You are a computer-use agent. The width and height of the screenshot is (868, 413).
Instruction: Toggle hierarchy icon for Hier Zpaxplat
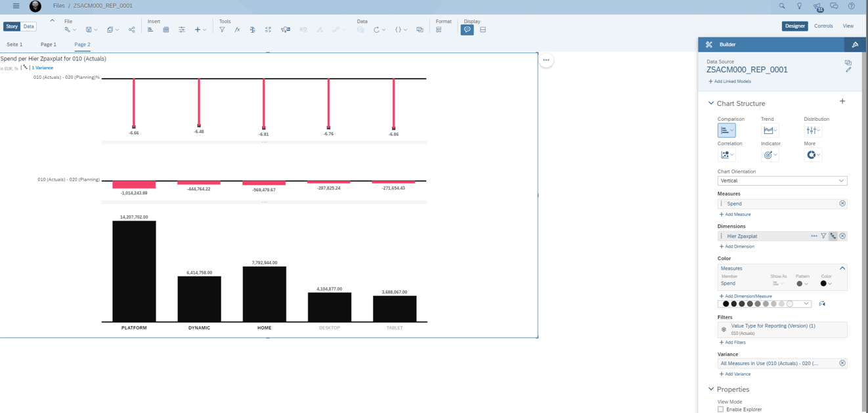[833, 236]
